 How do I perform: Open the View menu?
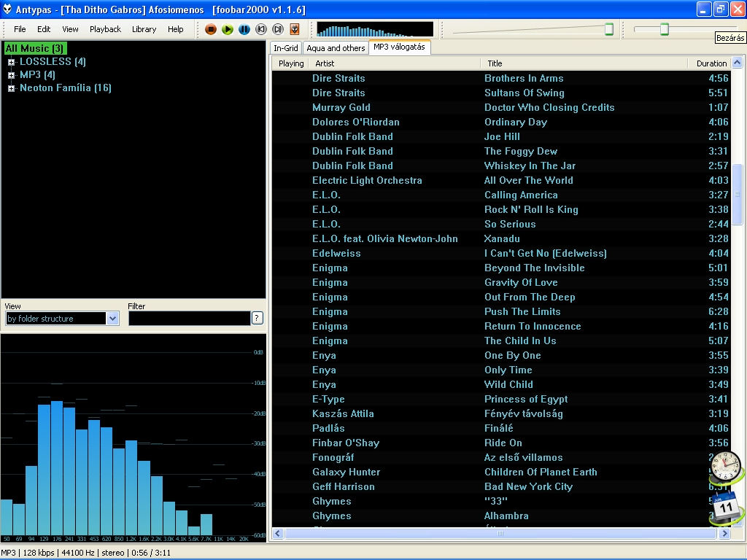pyautogui.click(x=70, y=29)
